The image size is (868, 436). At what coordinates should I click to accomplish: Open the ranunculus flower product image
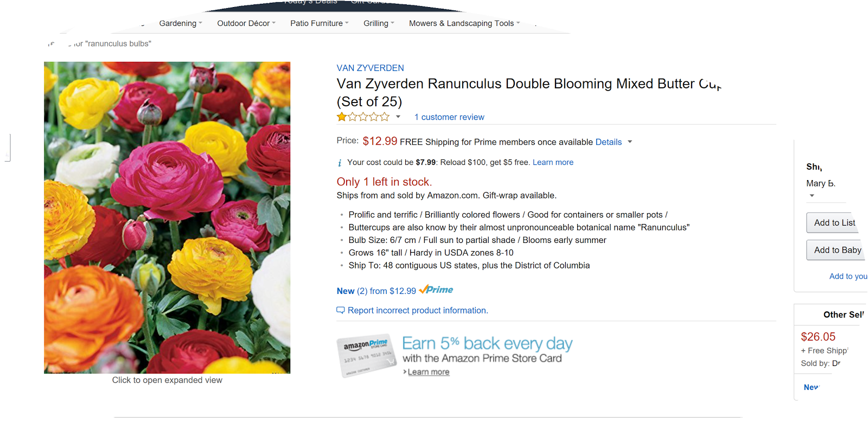coord(167,217)
